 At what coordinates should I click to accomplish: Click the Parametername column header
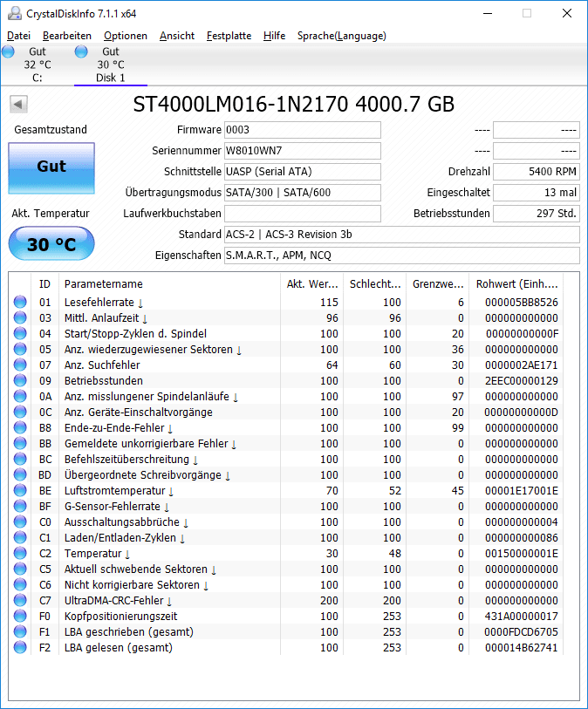point(169,284)
